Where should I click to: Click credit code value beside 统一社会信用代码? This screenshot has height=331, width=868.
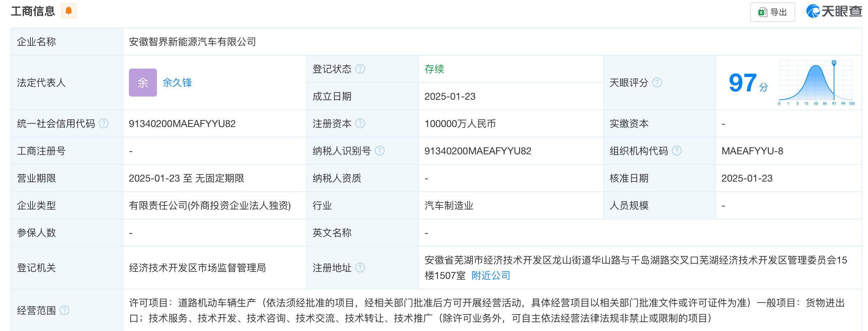click(x=182, y=124)
